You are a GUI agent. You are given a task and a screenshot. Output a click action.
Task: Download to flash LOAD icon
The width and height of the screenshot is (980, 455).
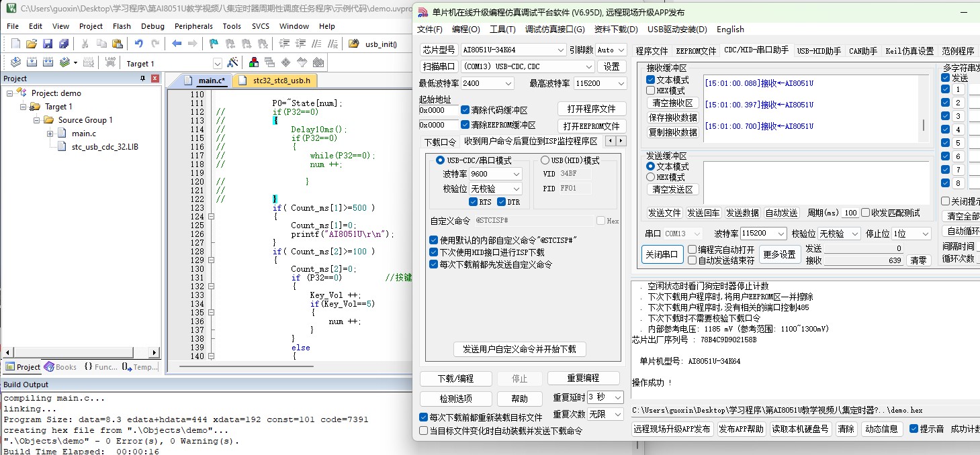coord(110,62)
